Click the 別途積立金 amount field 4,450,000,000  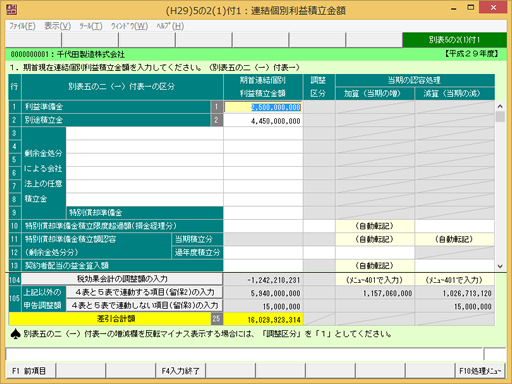(263, 121)
